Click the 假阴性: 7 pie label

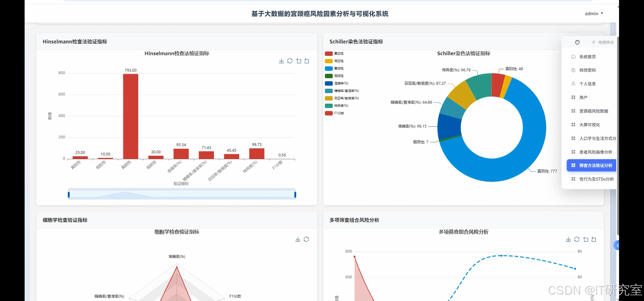420,142
